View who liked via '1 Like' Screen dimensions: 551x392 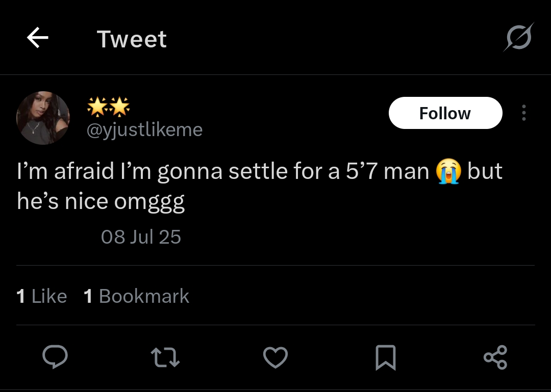pyautogui.click(x=41, y=296)
